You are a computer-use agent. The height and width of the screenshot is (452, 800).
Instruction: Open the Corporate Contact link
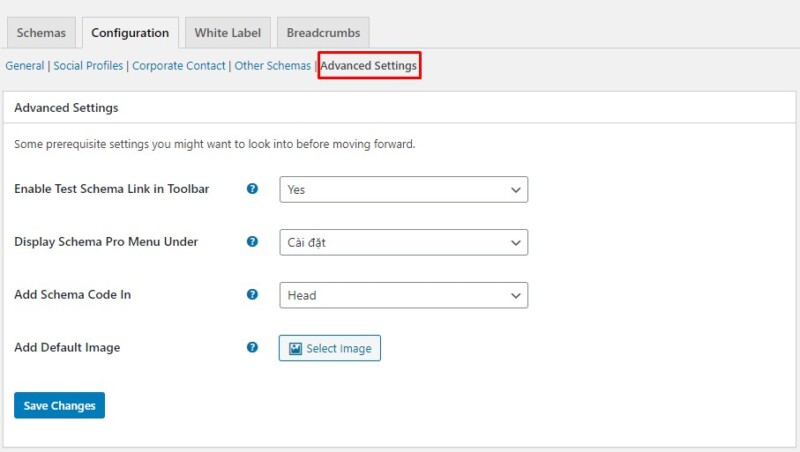pos(179,66)
